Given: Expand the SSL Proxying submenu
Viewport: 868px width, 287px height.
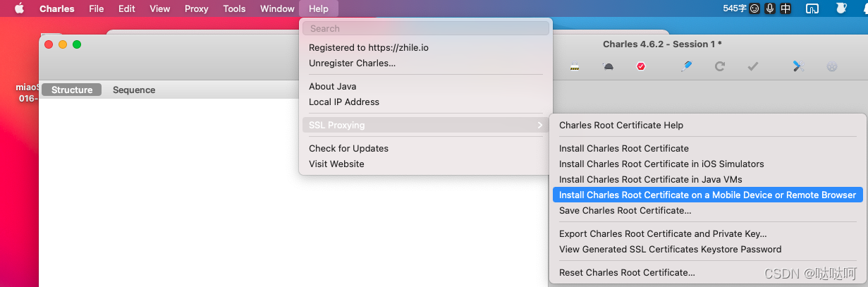Looking at the screenshot, I should 426,126.
